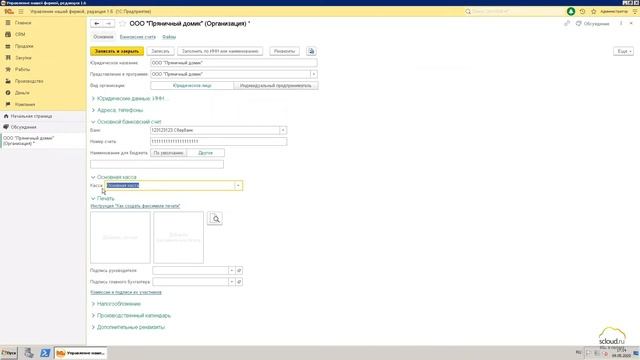The width and height of the screenshot is (640, 360).
Task: Click Заполнить по ИНН или наименованию button
Action: (220, 51)
